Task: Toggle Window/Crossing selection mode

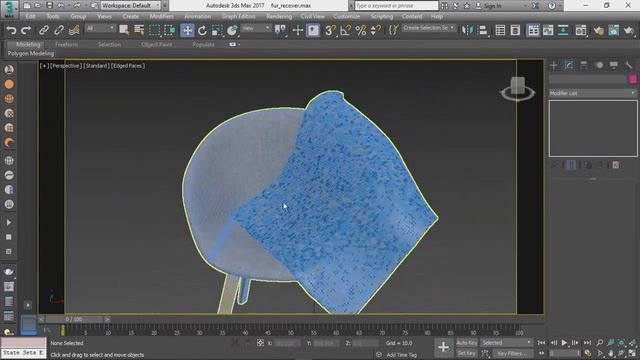Action: coord(170,30)
